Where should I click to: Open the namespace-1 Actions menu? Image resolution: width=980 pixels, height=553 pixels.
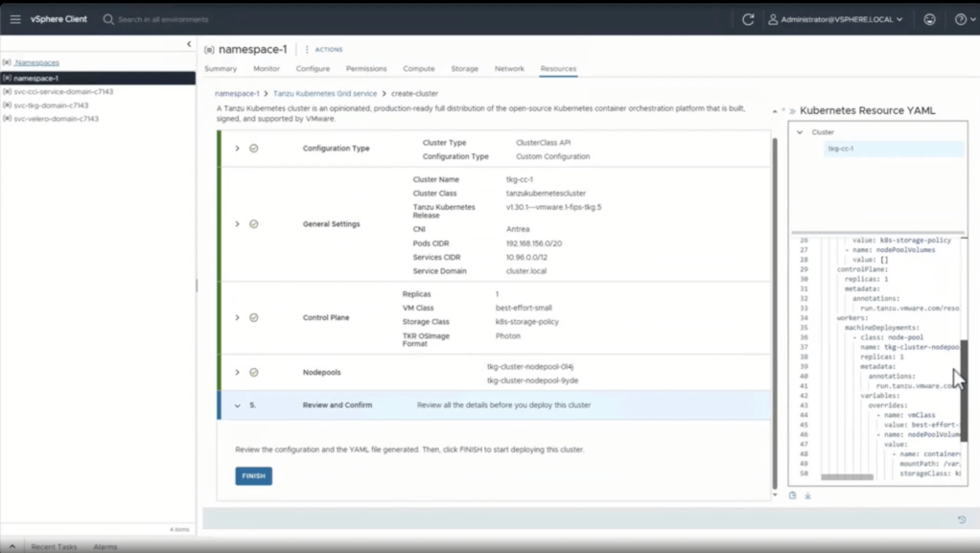[323, 50]
